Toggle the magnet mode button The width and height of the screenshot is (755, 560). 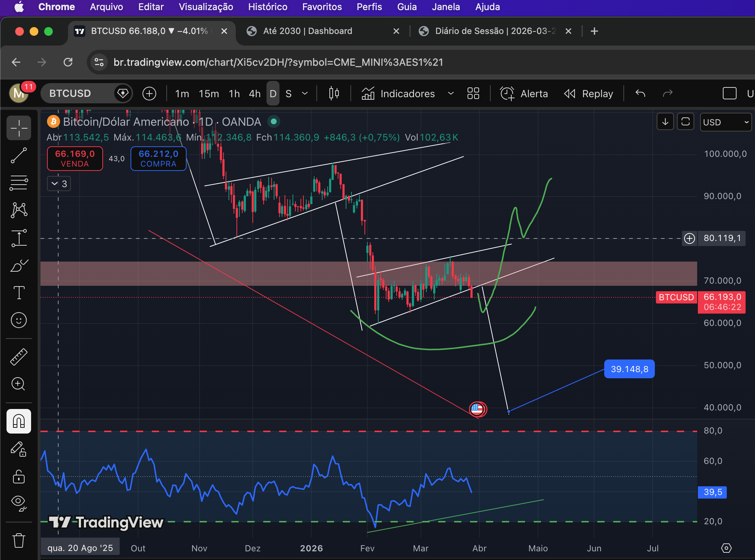click(x=19, y=421)
